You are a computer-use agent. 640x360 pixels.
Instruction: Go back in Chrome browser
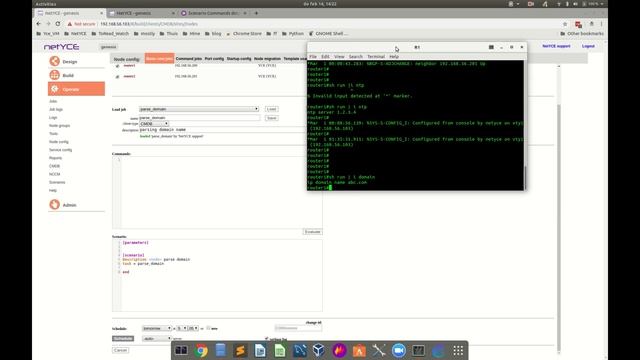[39, 24]
